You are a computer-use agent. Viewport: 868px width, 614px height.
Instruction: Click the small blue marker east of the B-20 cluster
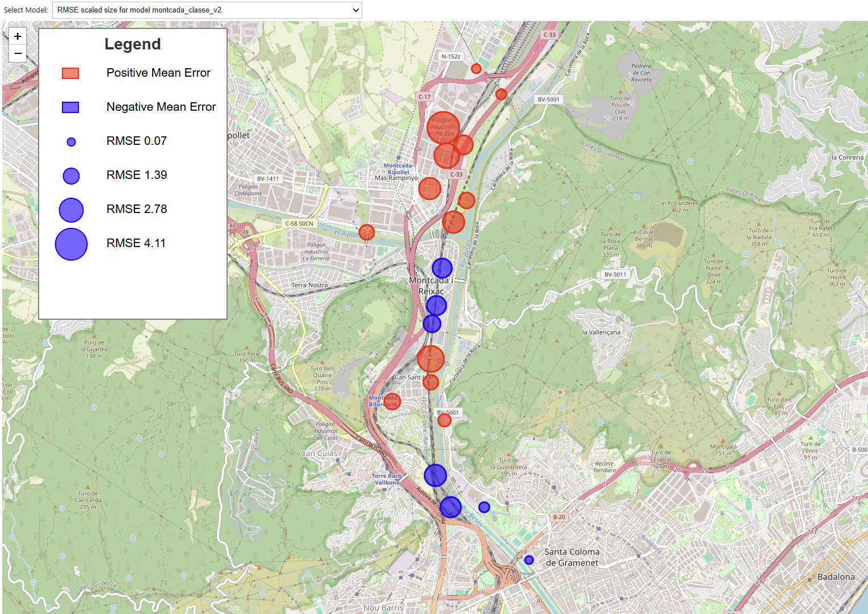[484, 506]
